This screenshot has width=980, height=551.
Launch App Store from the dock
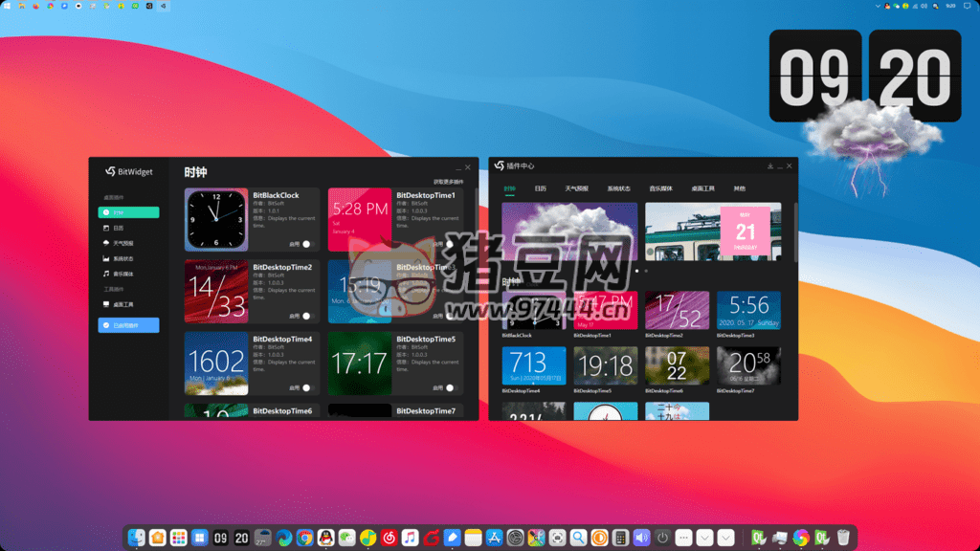(495, 538)
